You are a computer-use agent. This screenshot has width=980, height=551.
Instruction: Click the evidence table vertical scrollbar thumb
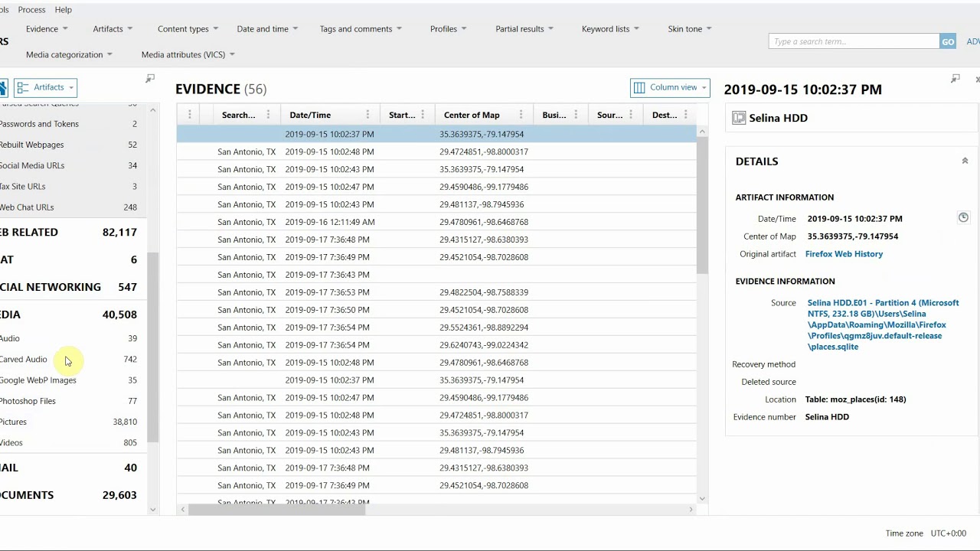point(702,207)
